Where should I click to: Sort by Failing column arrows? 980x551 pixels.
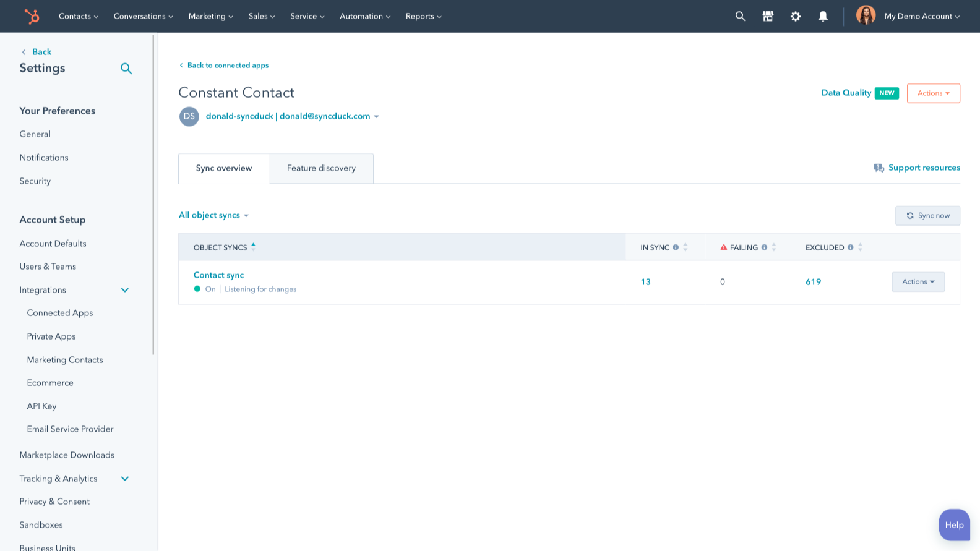pos(774,247)
